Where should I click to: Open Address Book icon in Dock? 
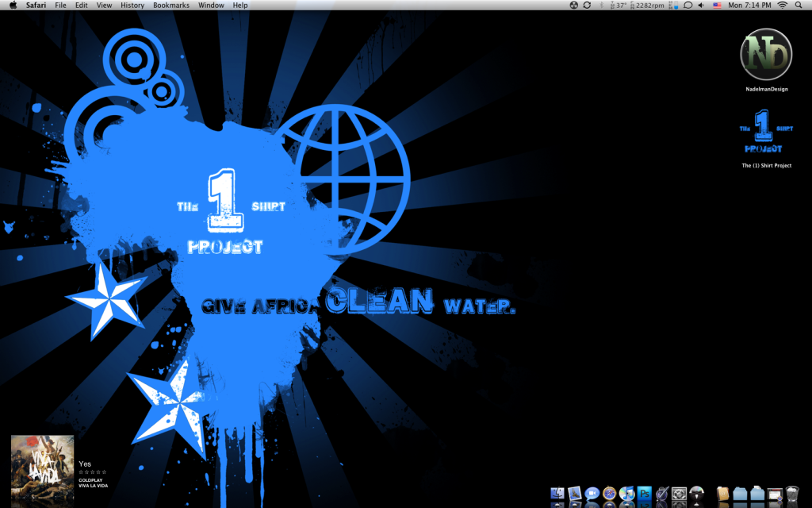(x=723, y=493)
